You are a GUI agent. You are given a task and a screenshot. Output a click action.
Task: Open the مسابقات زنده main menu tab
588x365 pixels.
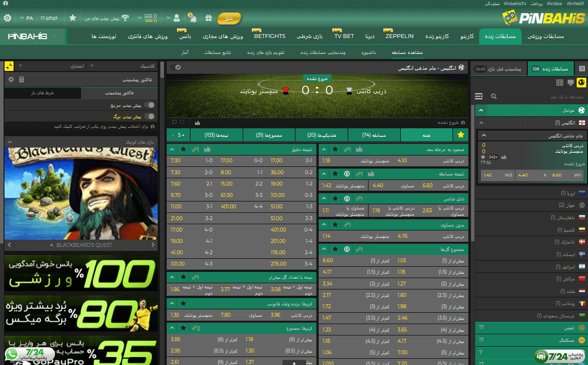(x=500, y=36)
